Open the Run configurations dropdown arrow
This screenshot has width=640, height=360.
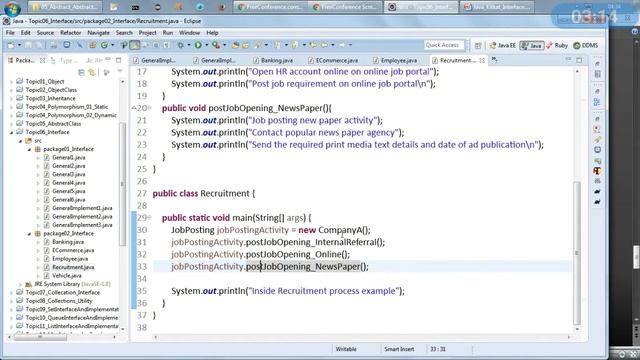(207, 45)
